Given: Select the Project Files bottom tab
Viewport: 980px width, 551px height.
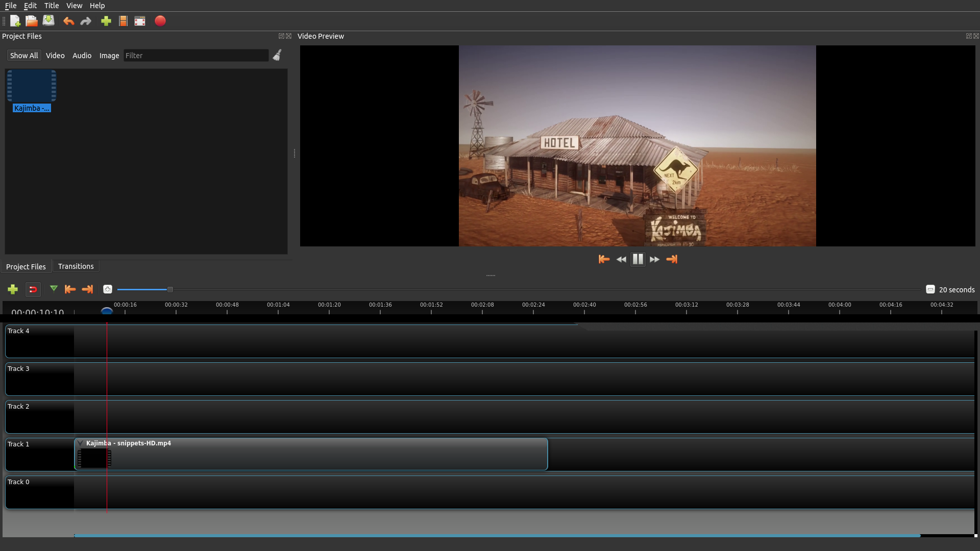Looking at the screenshot, I should [26, 267].
